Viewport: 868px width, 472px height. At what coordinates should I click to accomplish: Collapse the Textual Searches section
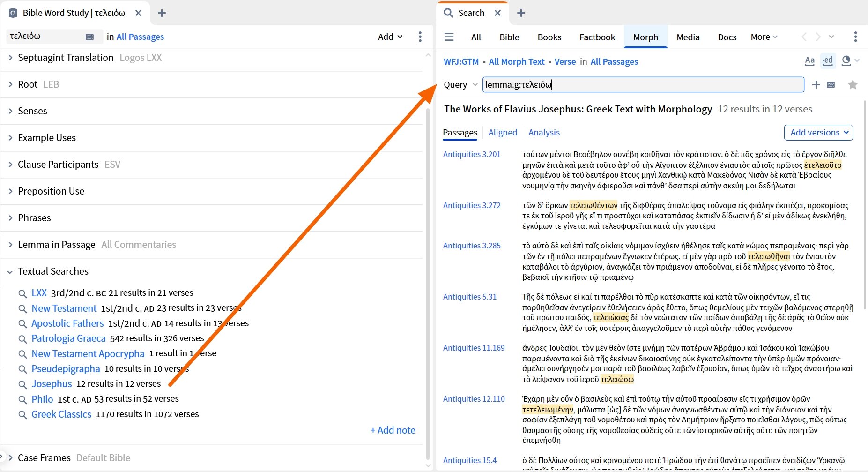pyautogui.click(x=10, y=272)
